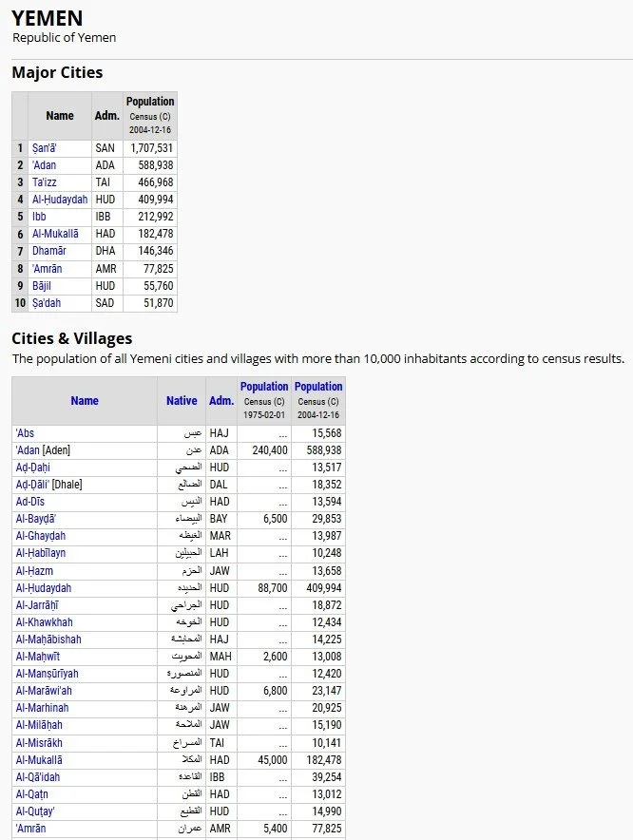Select the Cities & Villages heading
Image resolution: width=633 pixels, height=840 pixels.
[x=72, y=338]
